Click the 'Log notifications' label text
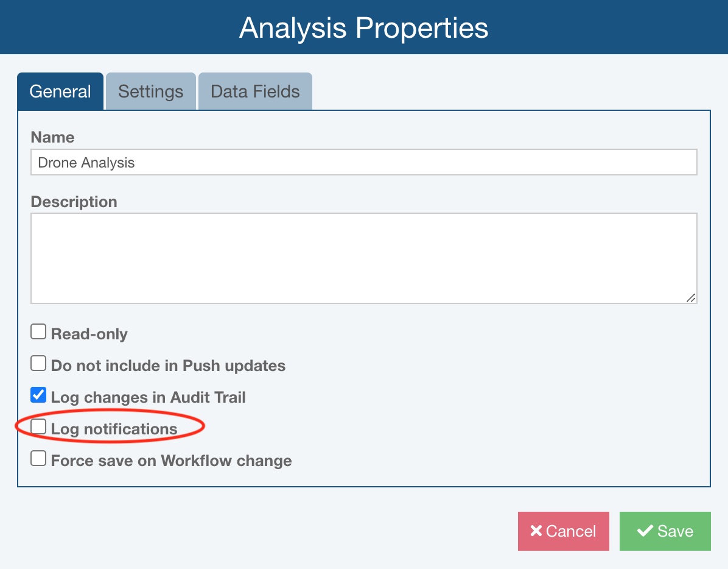The width and height of the screenshot is (728, 569). [x=114, y=429]
